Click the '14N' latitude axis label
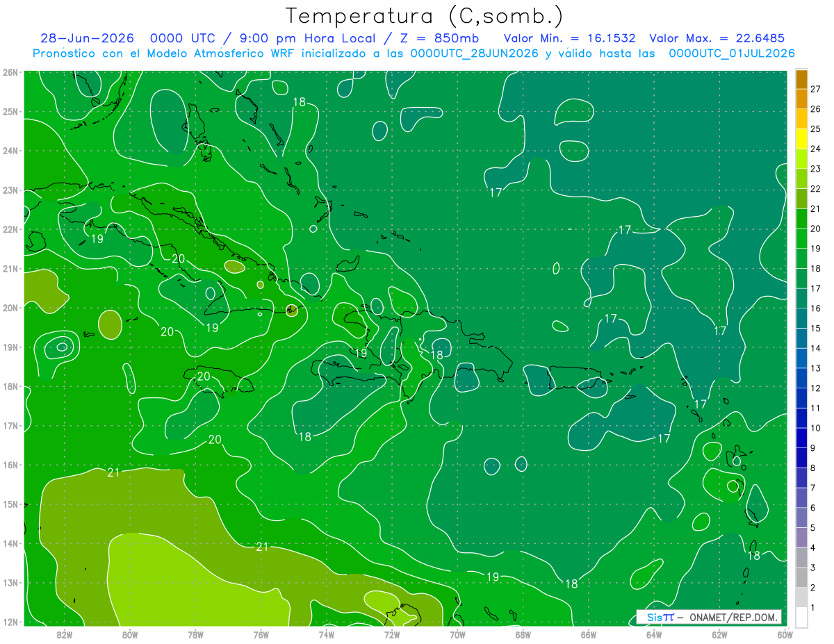Viewport: 834px width, 644px height. click(x=10, y=543)
